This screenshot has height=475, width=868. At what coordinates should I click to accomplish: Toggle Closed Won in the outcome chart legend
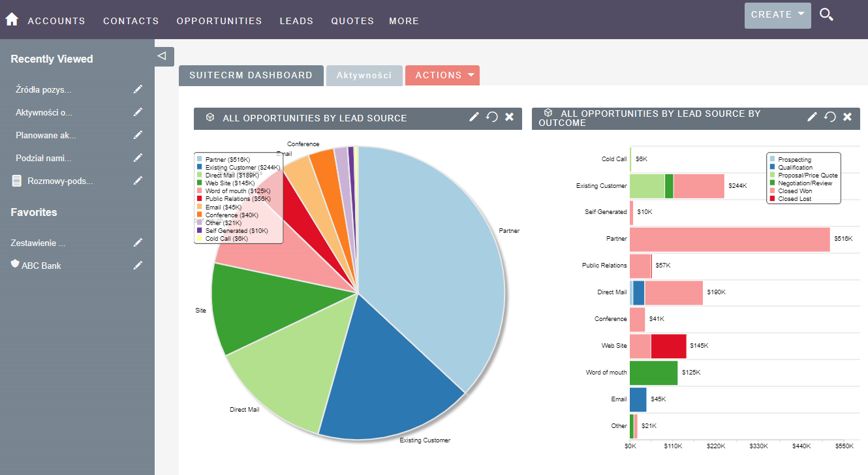pyautogui.click(x=798, y=191)
